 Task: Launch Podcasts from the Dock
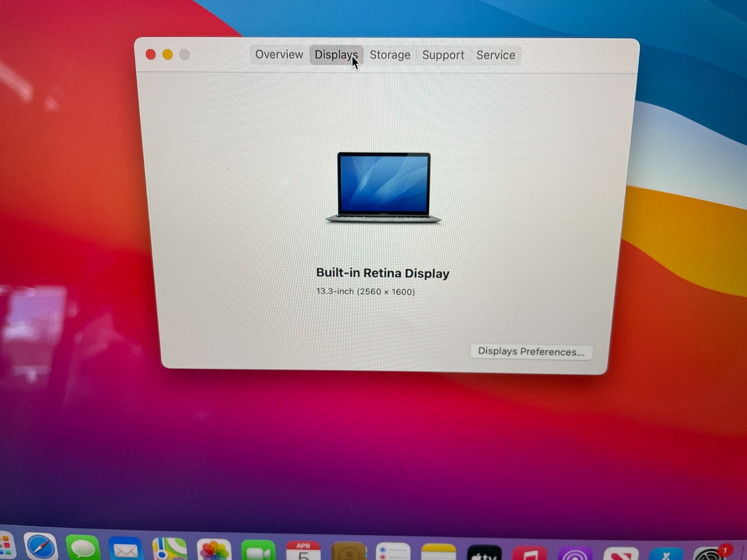[x=575, y=553]
